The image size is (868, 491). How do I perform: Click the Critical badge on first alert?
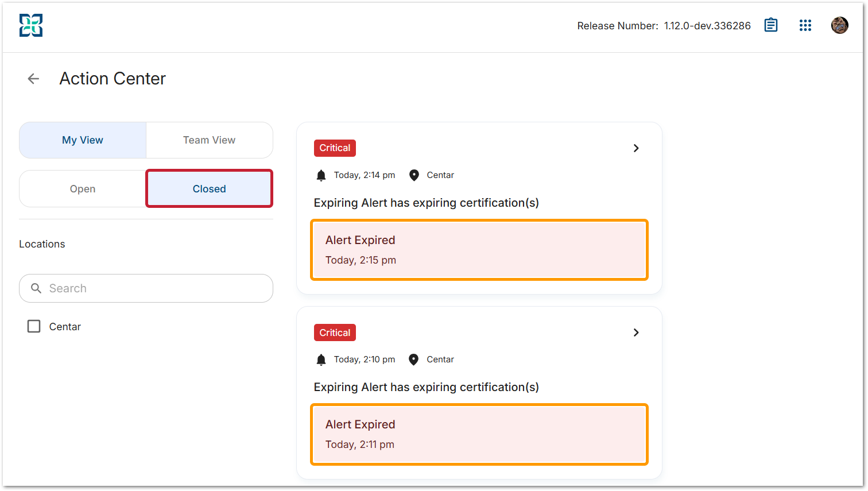click(335, 148)
